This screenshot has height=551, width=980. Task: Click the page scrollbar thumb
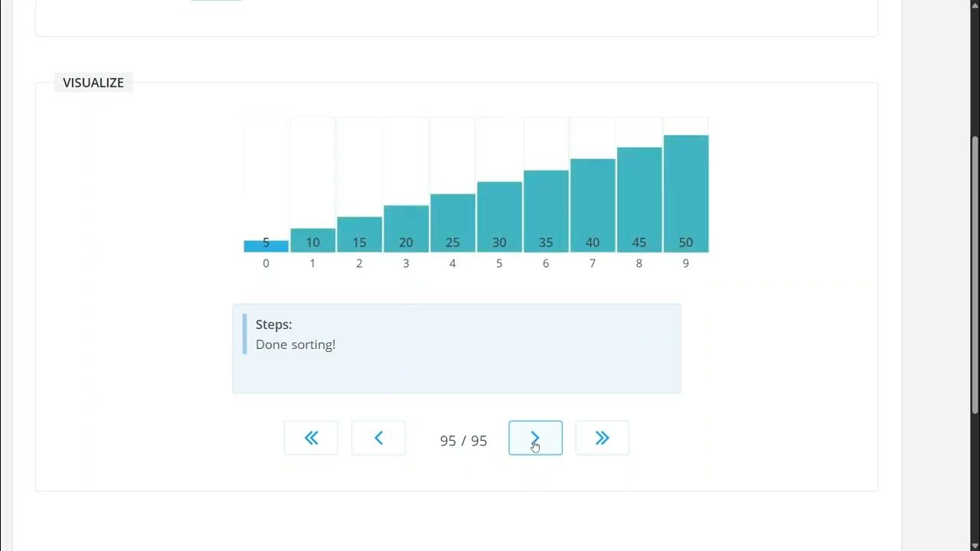974,275
